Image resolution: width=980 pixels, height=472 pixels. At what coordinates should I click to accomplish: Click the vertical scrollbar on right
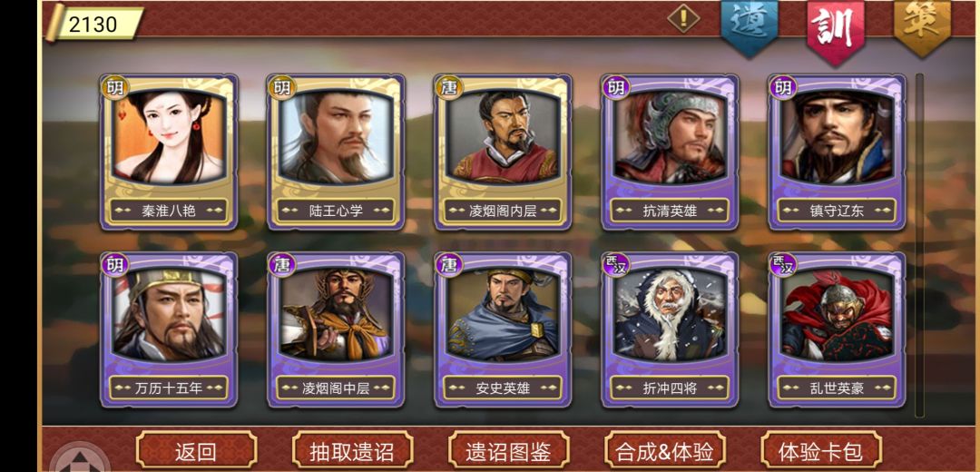(919, 245)
